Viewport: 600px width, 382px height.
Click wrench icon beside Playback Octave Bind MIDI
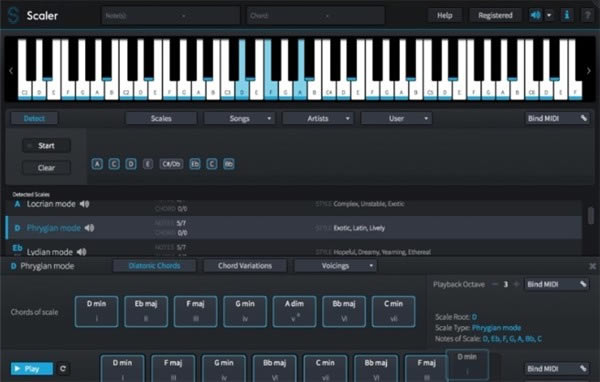[x=583, y=284]
